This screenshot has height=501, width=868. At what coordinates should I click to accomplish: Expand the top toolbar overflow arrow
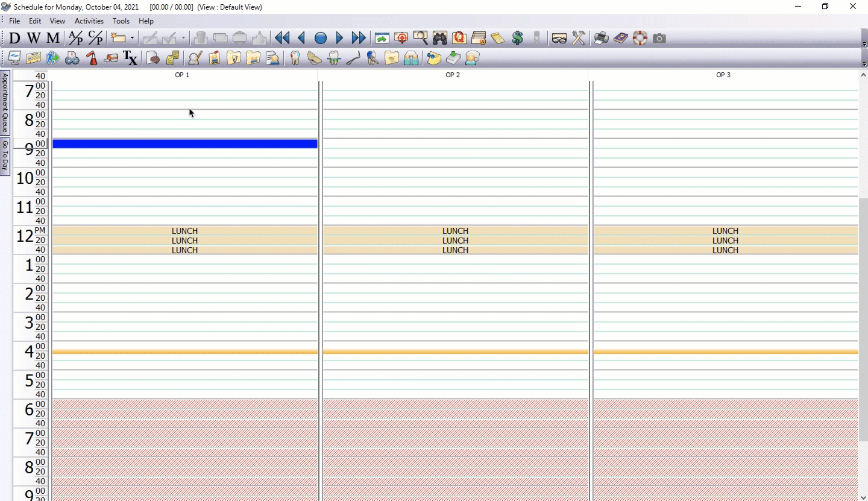click(x=864, y=44)
